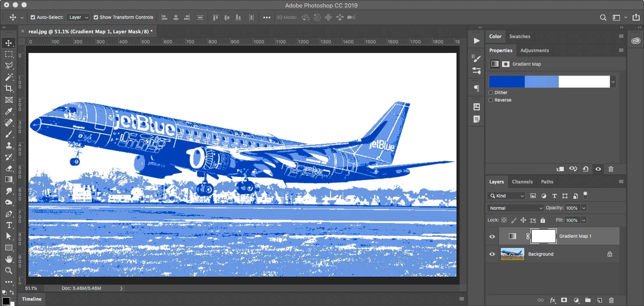Select the Hand tool

coord(9,259)
